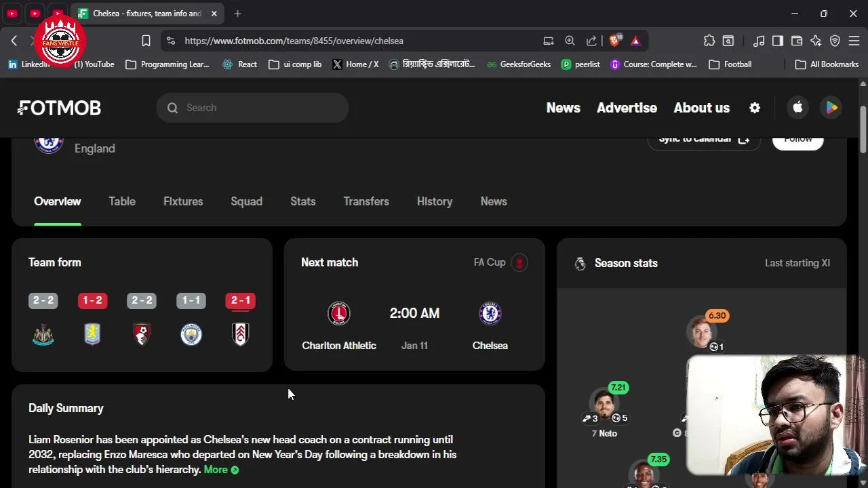Open the media music note icon
The image size is (868, 488).
coord(759,41)
